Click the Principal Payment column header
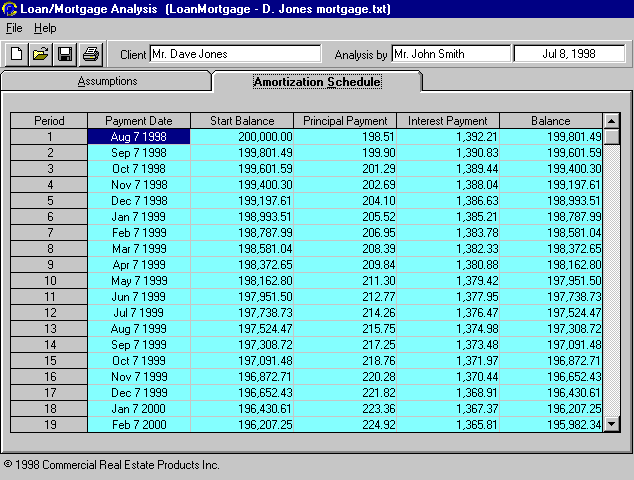 point(345,121)
